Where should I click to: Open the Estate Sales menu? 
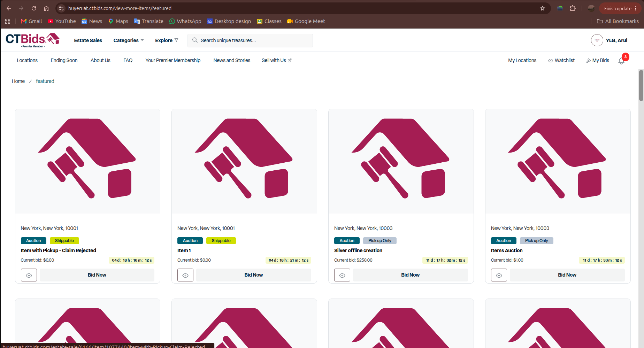tap(88, 40)
